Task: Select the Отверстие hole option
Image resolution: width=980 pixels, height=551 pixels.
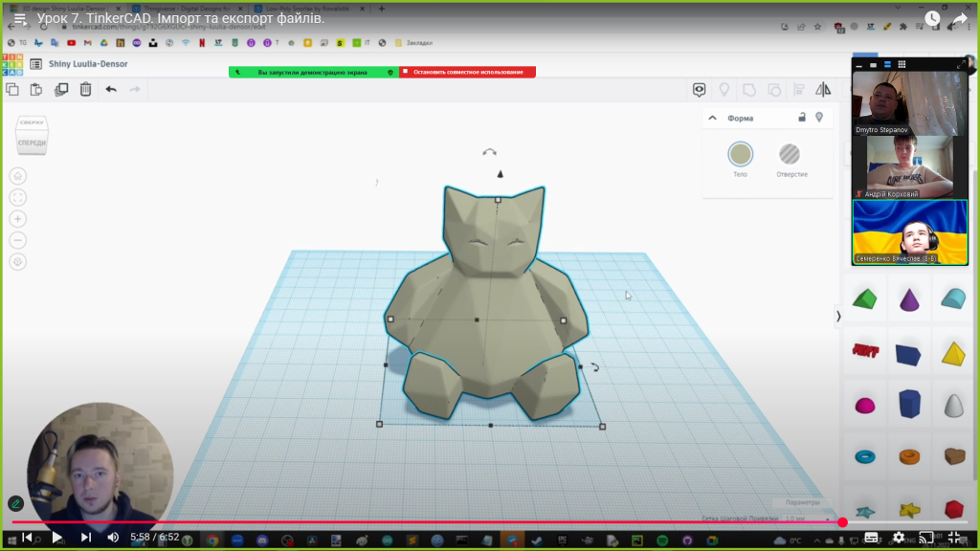Action: tap(790, 154)
